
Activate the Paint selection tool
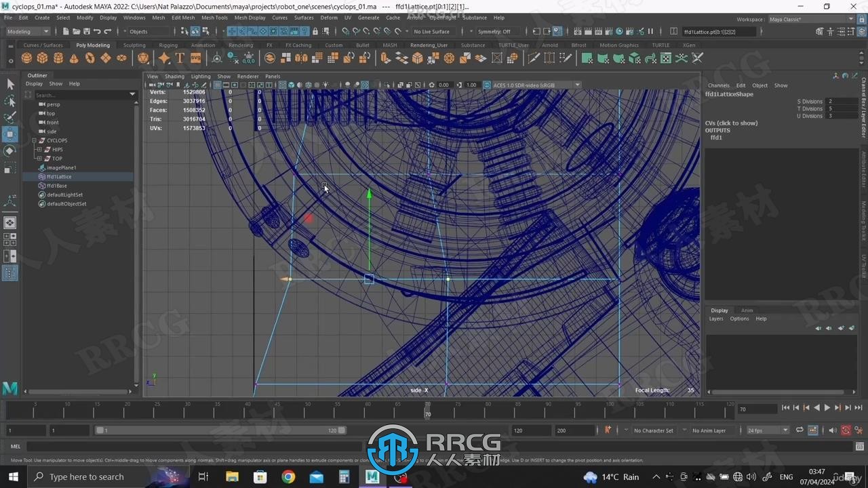(x=10, y=118)
